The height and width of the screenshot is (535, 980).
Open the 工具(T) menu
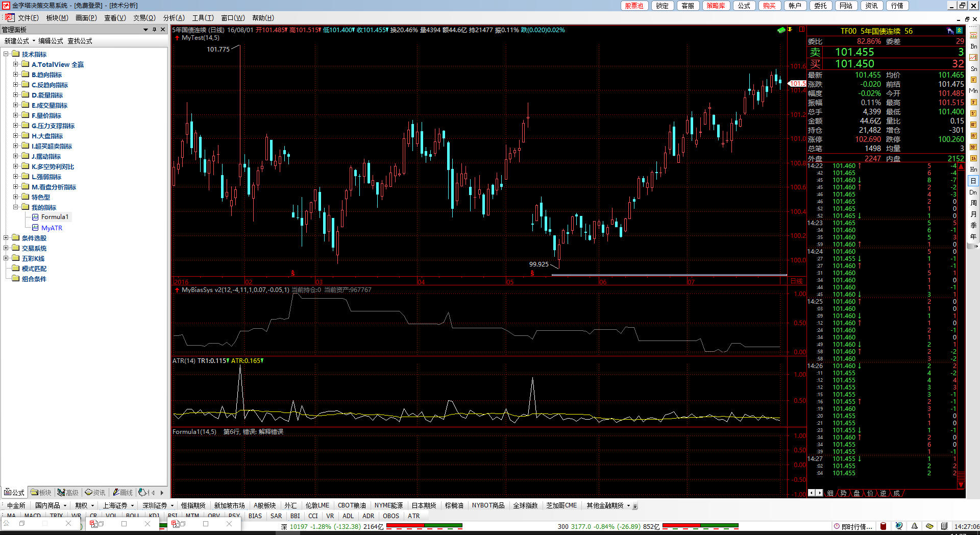[203, 18]
